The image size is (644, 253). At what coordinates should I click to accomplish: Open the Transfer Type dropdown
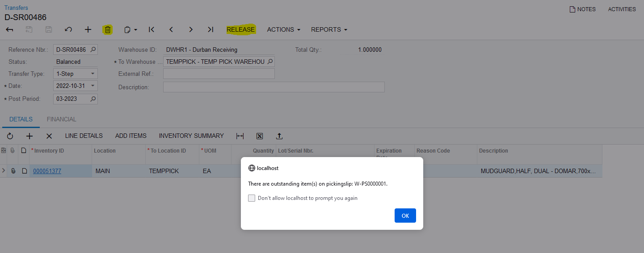(x=93, y=74)
